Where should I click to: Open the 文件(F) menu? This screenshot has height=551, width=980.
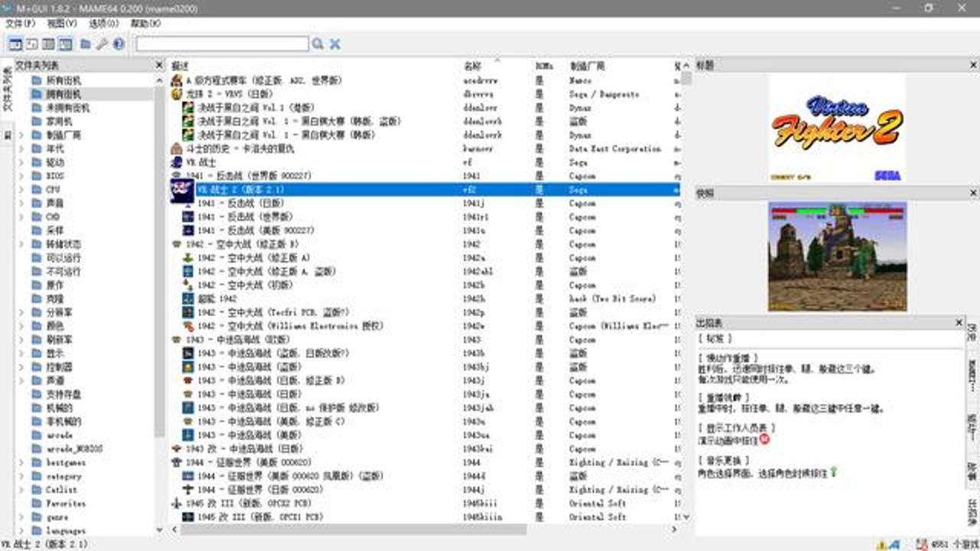pyautogui.click(x=21, y=24)
